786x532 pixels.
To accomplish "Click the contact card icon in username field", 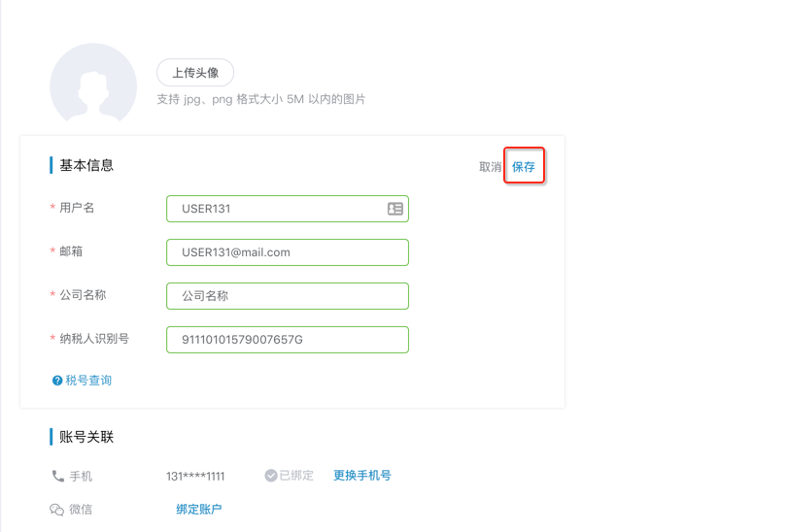I will pos(394,209).
